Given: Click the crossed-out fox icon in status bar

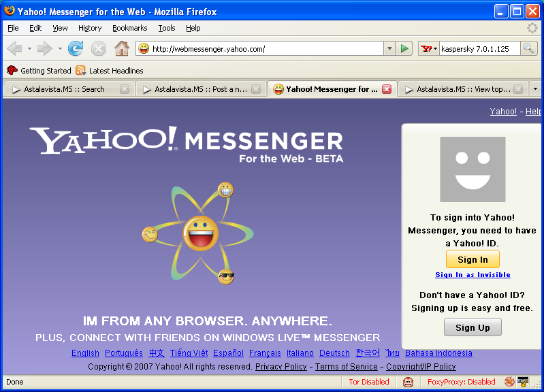Looking at the screenshot, I should coord(509,382).
